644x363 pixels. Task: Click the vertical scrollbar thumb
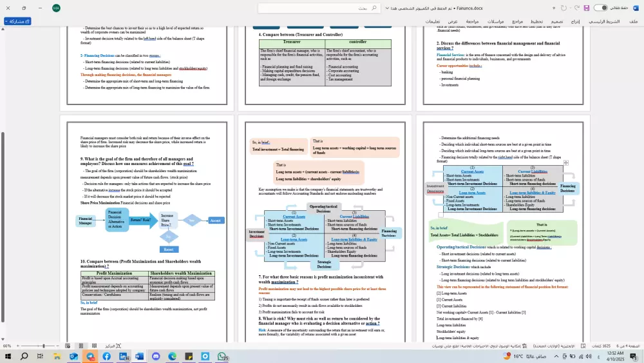click(x=3, y=227)
